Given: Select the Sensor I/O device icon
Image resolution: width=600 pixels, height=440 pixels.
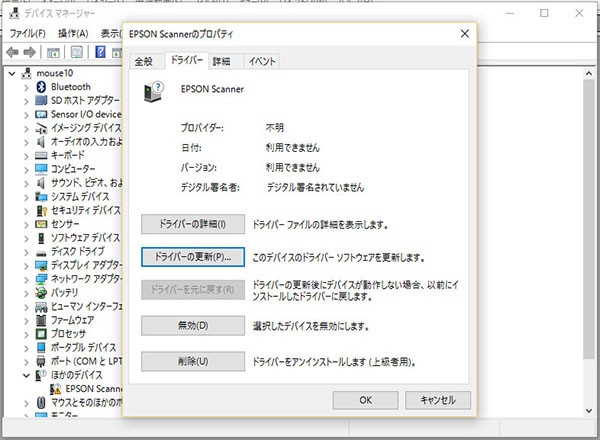Looking at the screenshot, I should click(x=41, y=114).
